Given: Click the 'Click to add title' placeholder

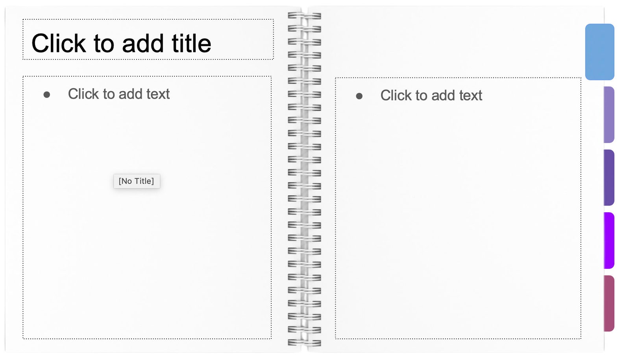Looking at the screenshot, I should [x=148, y=39].
